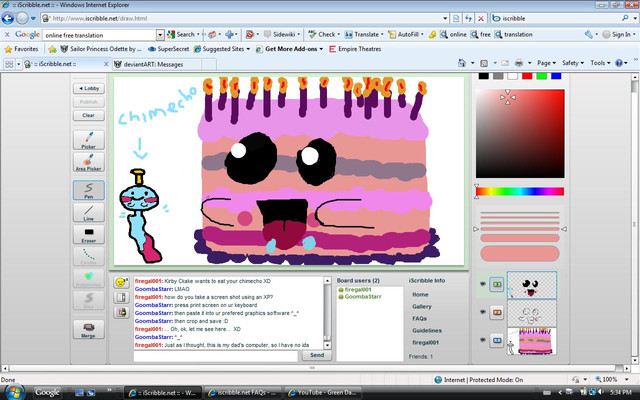Toggle visibility of the bottom cake layer
This screenshot has width=640, height=400.
[484, 341]
